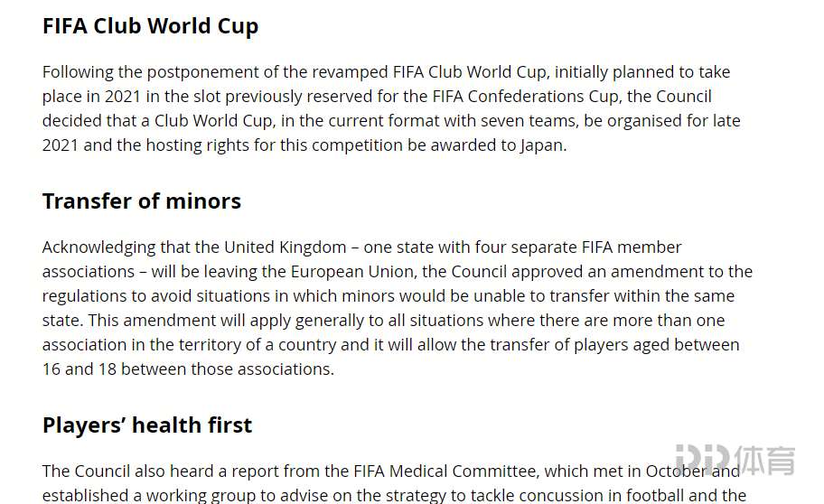824x504 pixels.
Task: Click the word 'Following' starting first paragraph
Action: click(x=78, y=72)
